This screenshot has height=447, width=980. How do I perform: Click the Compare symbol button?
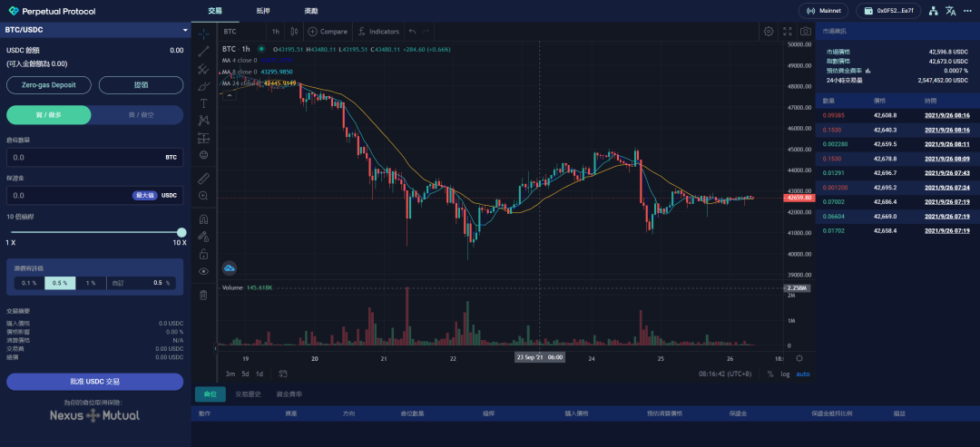[328, 31]
